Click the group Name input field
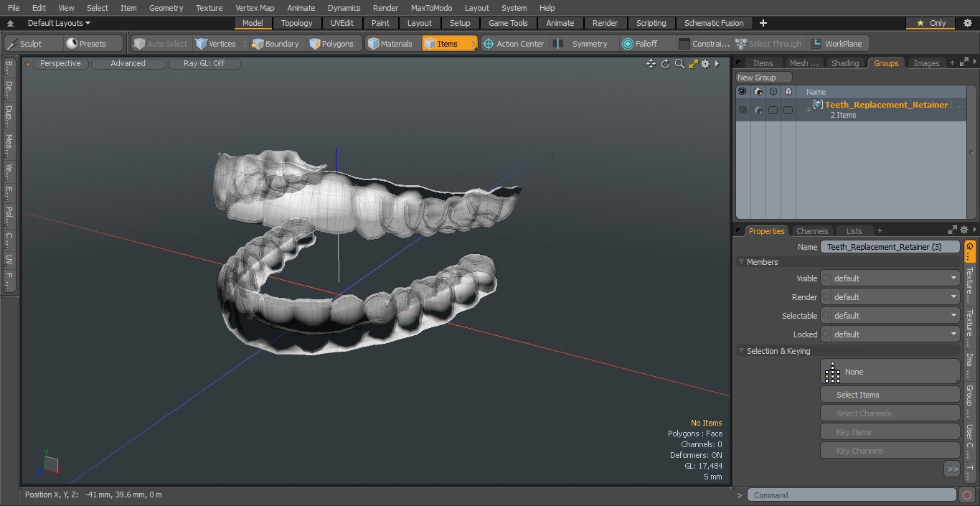 pyautogui.click(x=890, y=247)
